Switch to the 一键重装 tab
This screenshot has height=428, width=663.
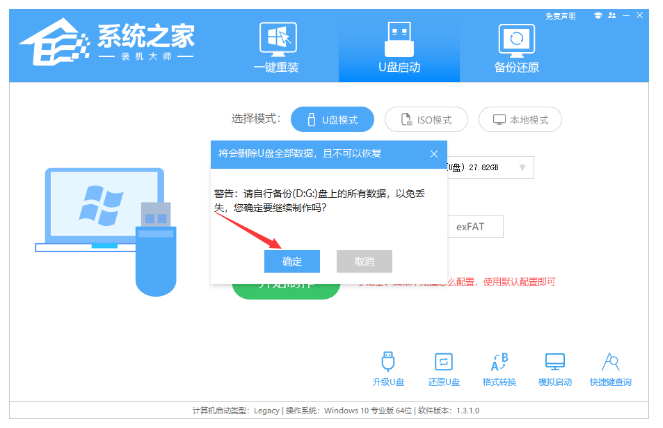pos(277,48)
